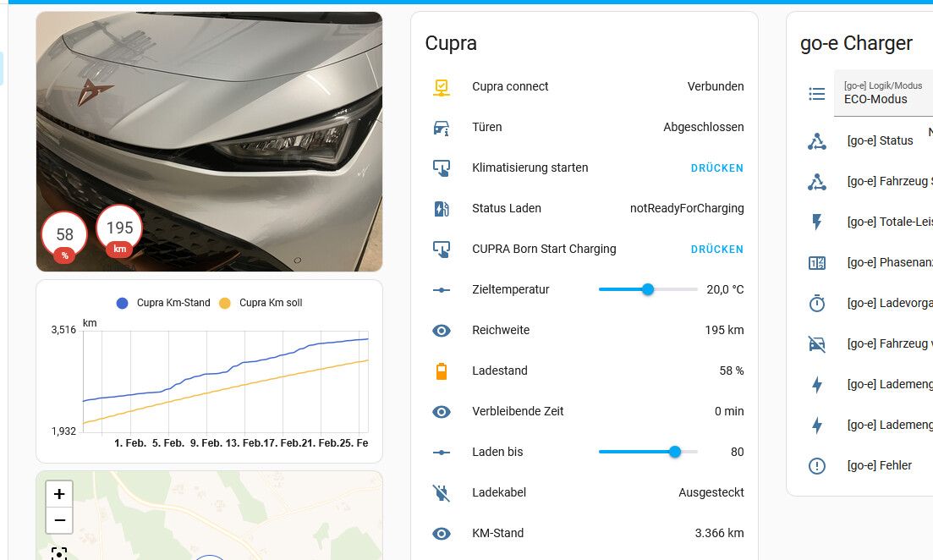Click the Ladekabel unplugged icon
Viewport: 933px width, 560px height.
point(441,493)
